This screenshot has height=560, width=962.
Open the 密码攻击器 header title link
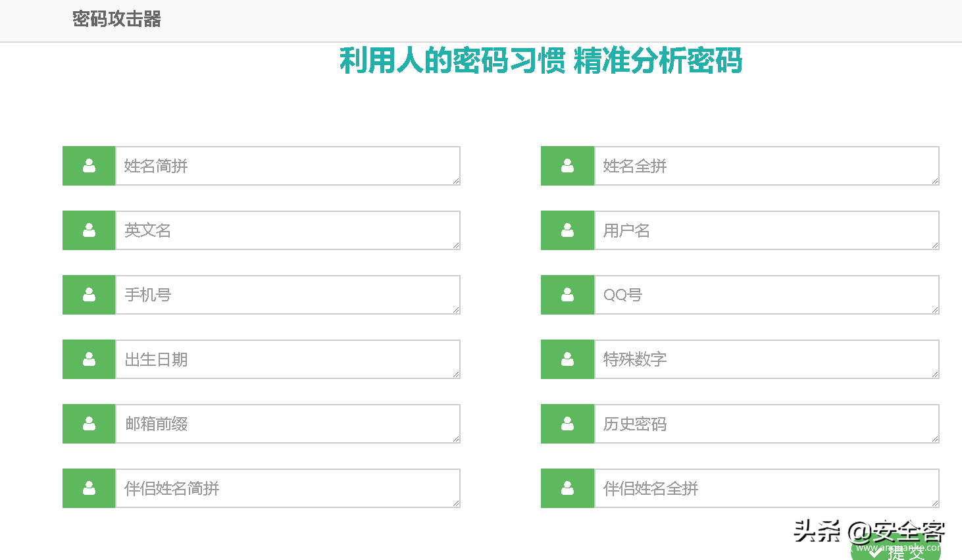[116, 19]
